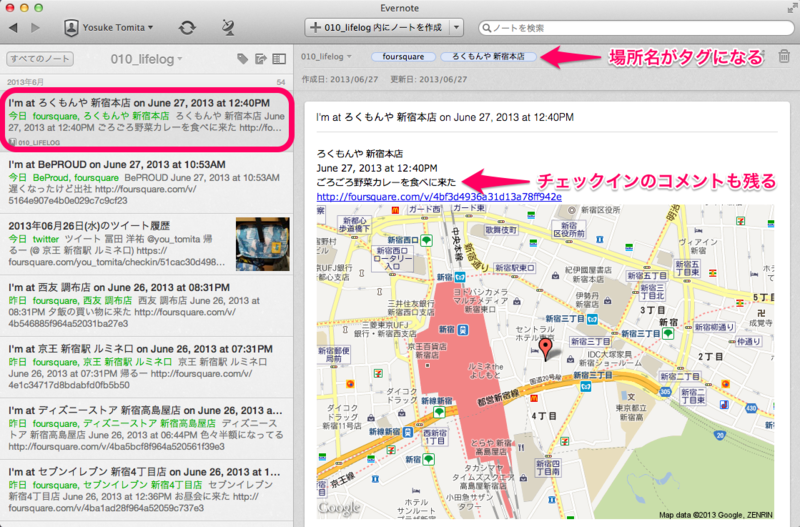Open the share note icon in the list header

261,59
